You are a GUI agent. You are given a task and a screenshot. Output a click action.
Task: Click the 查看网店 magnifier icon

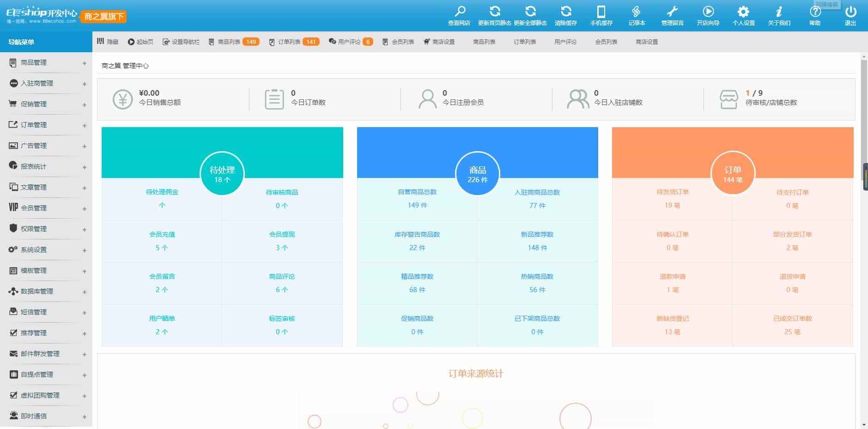[x=459, y=12]
